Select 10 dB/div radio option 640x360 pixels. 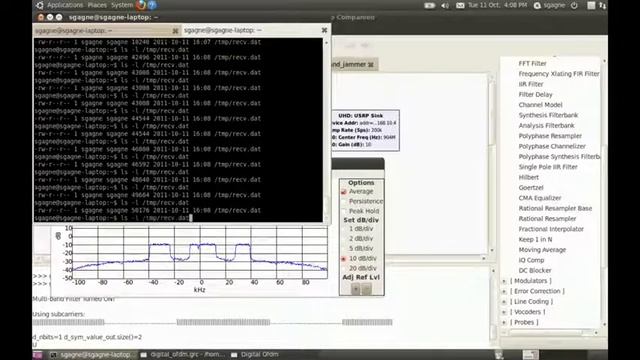click(344, 259)
